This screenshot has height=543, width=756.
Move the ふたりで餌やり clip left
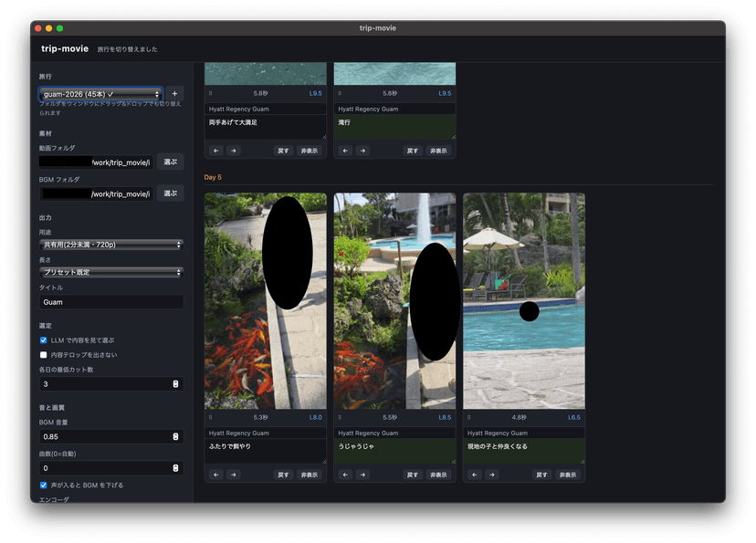tap(216, 475)
